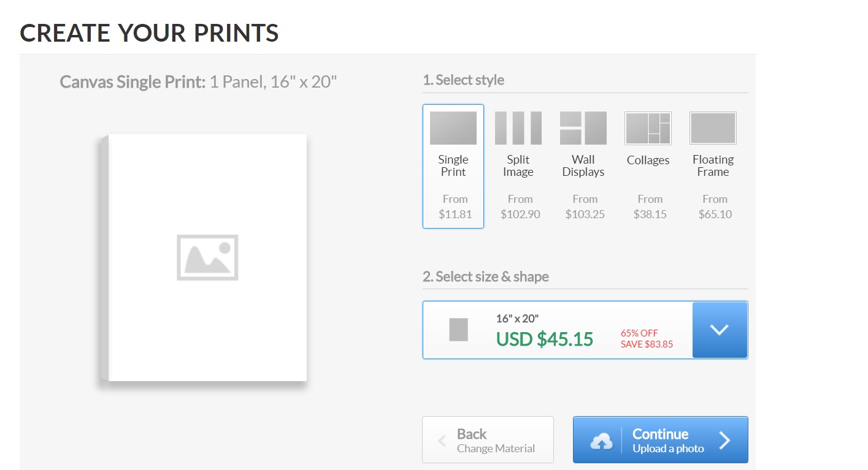Click the Split Image label text
Screen dimensions: 868x470
[518, 166]
